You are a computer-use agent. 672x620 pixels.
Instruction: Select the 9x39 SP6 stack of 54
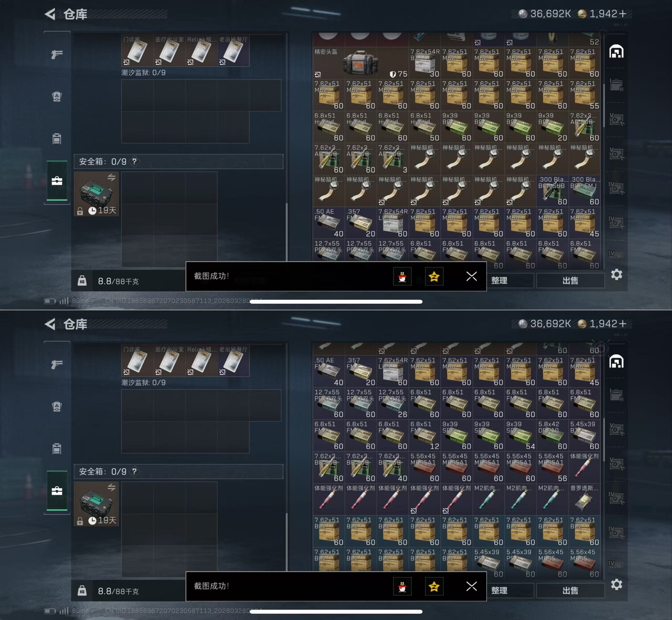pos(521,435)
